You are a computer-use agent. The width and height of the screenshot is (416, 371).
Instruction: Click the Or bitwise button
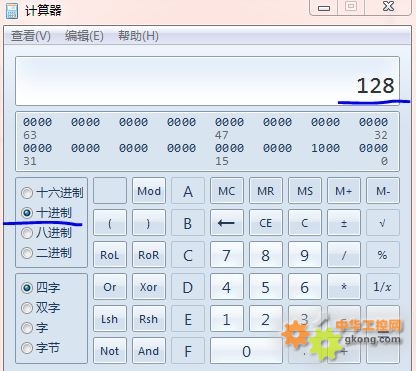[x=110, y=287]
